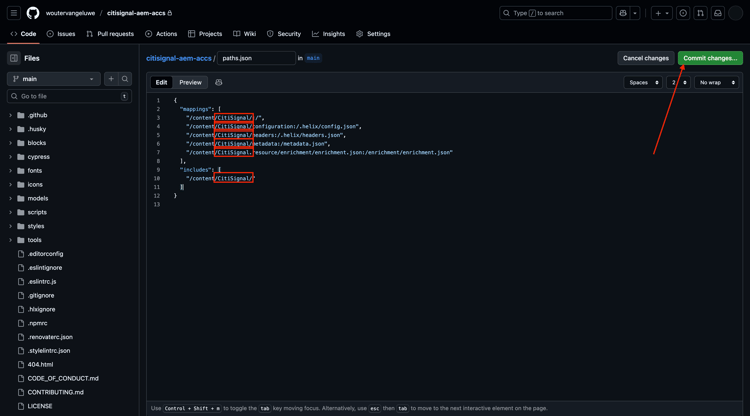Open the notifications inbox icon
Screen dimensions: 750x416
coord(718,13)
